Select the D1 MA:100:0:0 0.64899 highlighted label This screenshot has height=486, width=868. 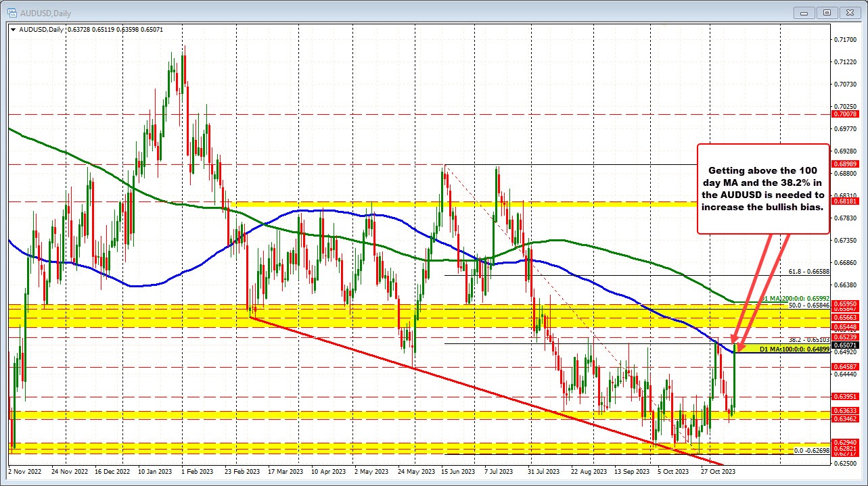(x=795, y=349)
